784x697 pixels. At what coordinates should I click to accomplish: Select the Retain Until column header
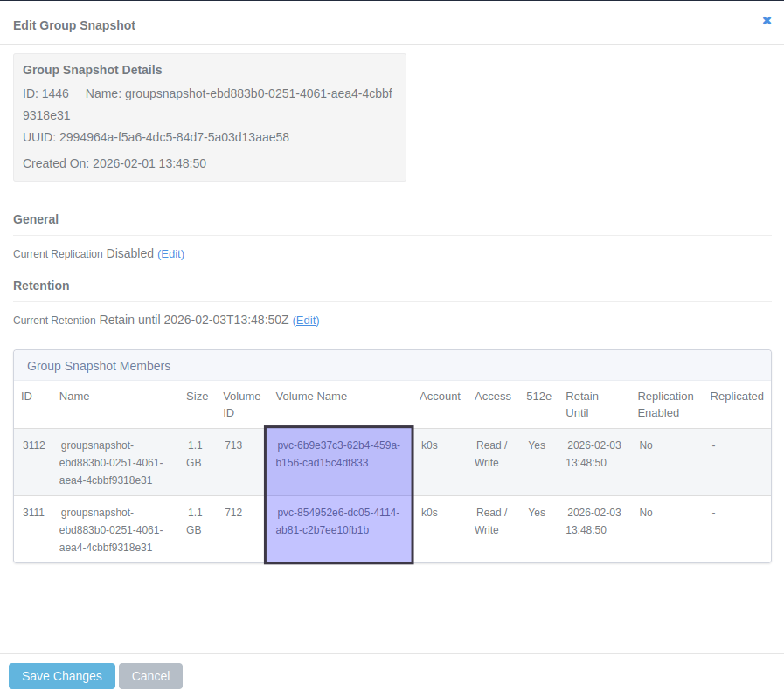(582, 404)
